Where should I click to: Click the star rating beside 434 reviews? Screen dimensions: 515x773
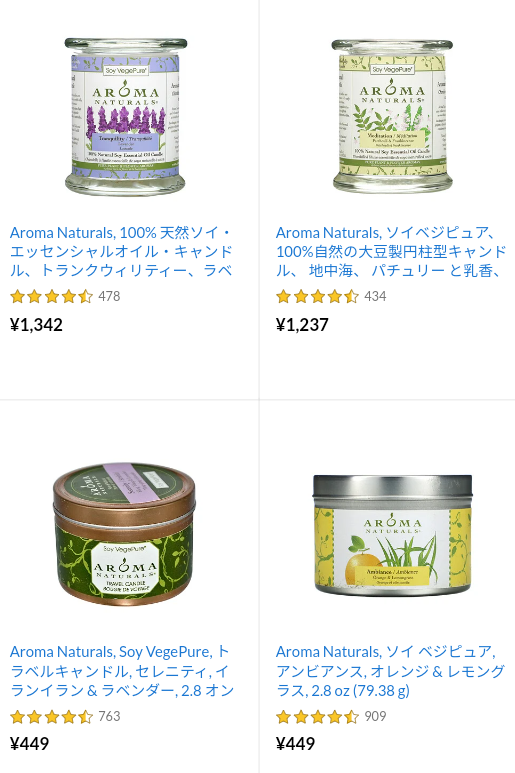coord(317,296)
